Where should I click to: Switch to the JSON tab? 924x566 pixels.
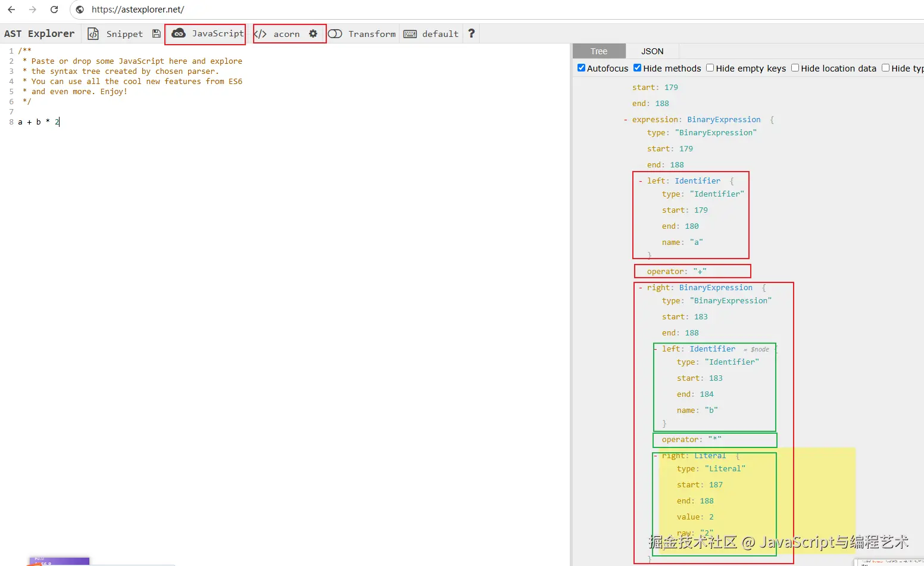(x=652, y=51)
